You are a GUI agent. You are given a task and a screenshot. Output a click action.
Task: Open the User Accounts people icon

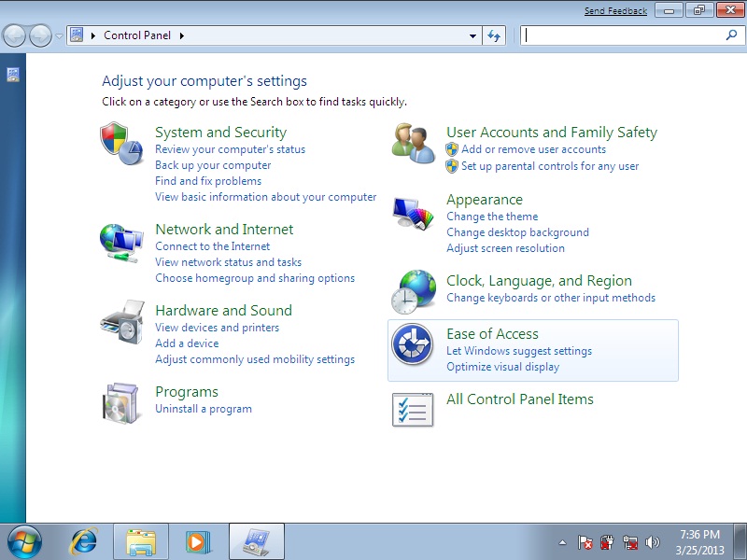coord(413,144)
